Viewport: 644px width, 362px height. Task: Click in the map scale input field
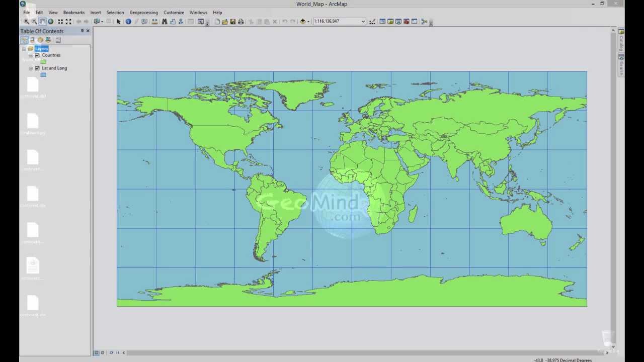click(x=336, y=21)
